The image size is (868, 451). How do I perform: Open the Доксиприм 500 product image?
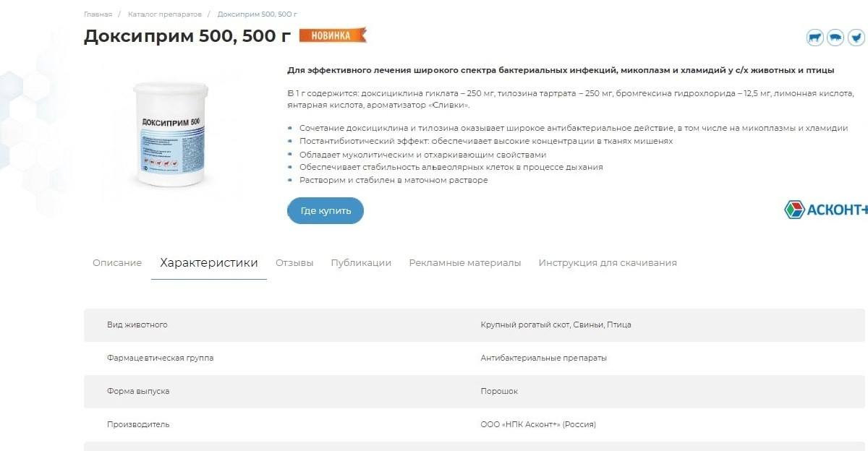[171, 133]
